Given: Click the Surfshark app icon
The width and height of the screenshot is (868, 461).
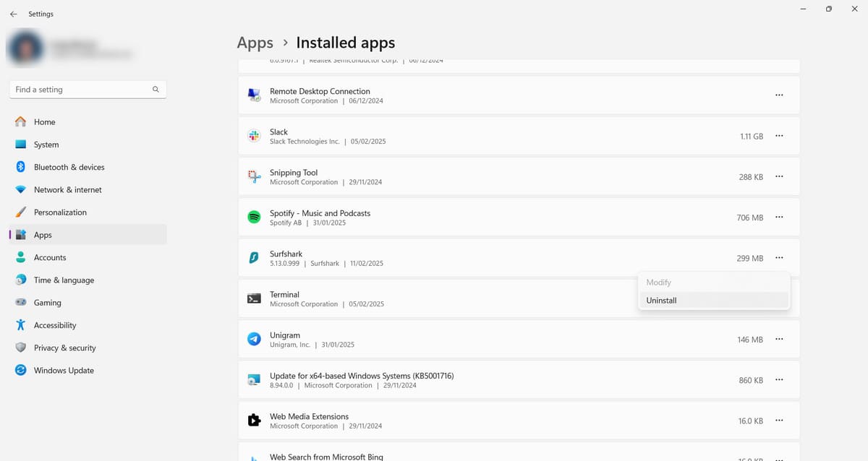Looking at the screenshot, I should click(254, 258).
